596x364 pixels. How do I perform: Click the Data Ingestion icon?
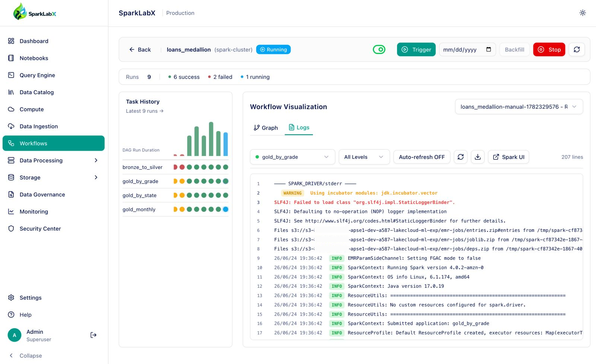click(x=11, y=127)
